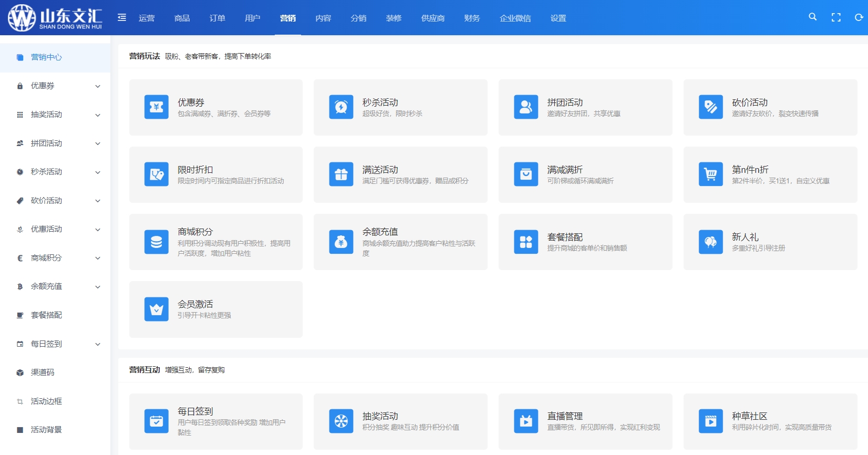The width and height of the screenshot is (868, 455).
Task: Click the 每日签到 calendar check icon
Action: [157, 421]
